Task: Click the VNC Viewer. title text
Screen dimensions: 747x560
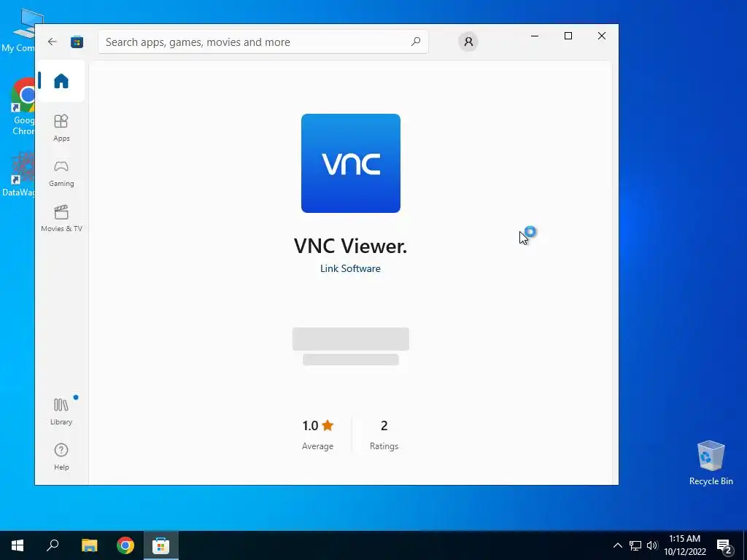Action: coord(350,246)
